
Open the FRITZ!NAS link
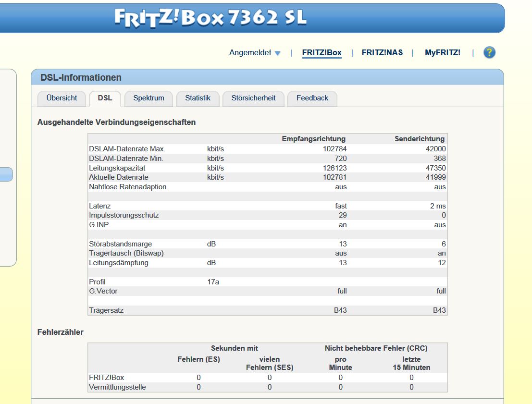[x=382, y=52]
